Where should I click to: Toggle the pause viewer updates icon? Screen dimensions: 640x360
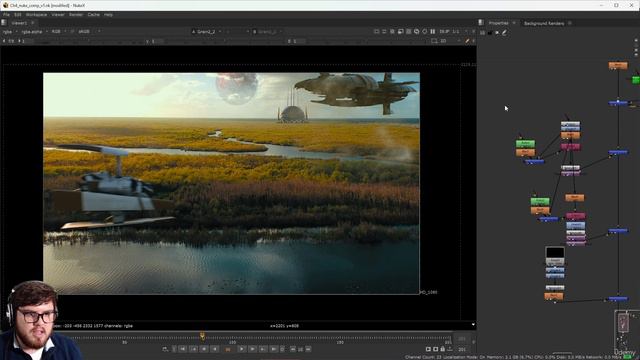(433, 31)
